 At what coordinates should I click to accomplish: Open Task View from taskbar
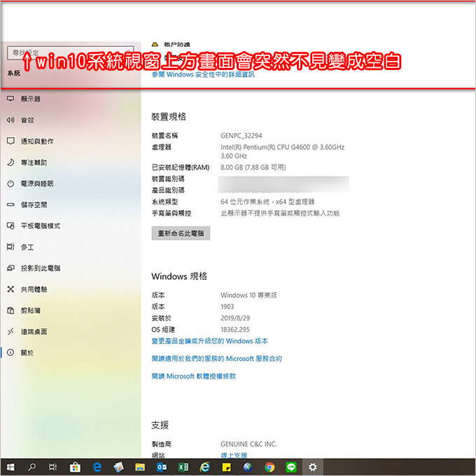point(52,467)
